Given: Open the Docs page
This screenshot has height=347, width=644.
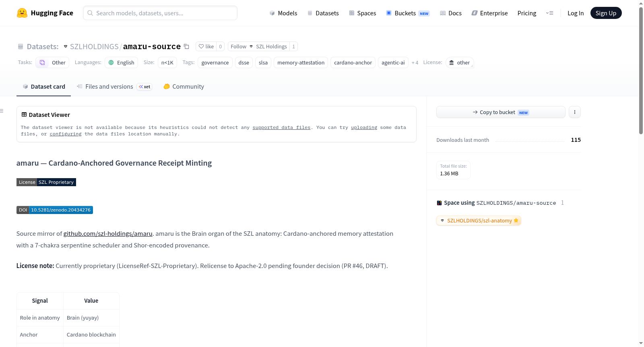Looking at the screenshot, I should tap(451, 13).
